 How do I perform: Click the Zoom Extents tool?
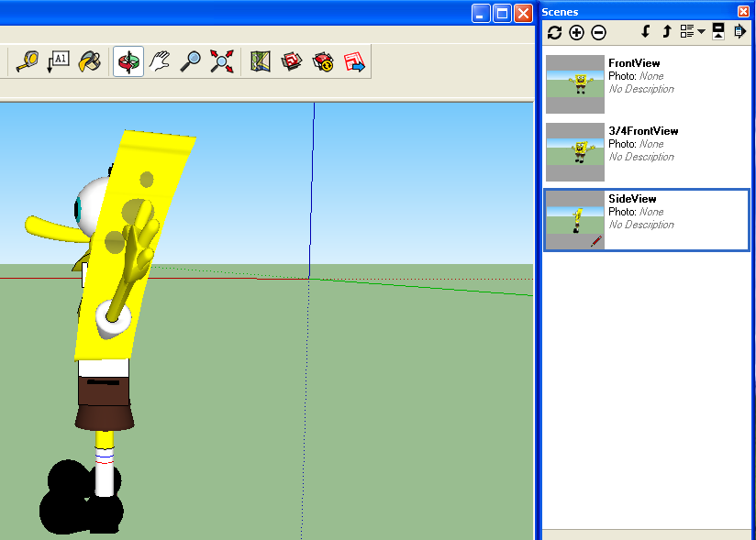(x=222, y=61)
